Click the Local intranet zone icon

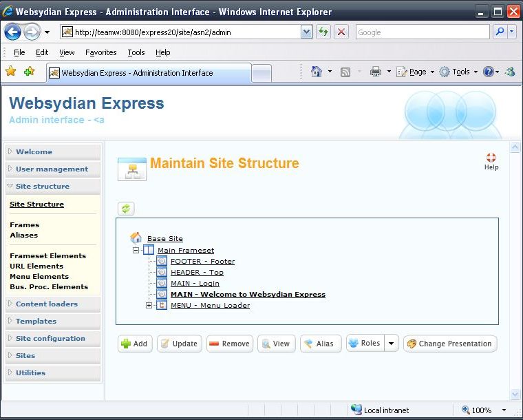(356, 409)
